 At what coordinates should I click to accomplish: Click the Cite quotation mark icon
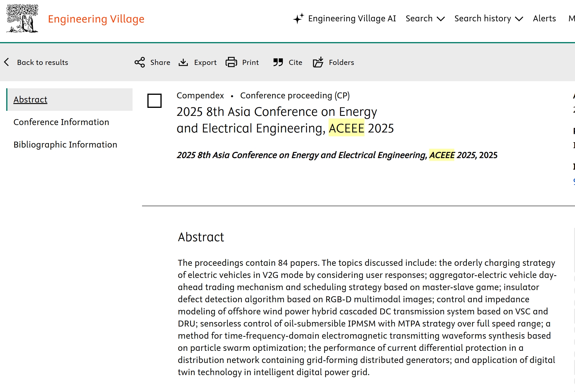click(278, 62)
